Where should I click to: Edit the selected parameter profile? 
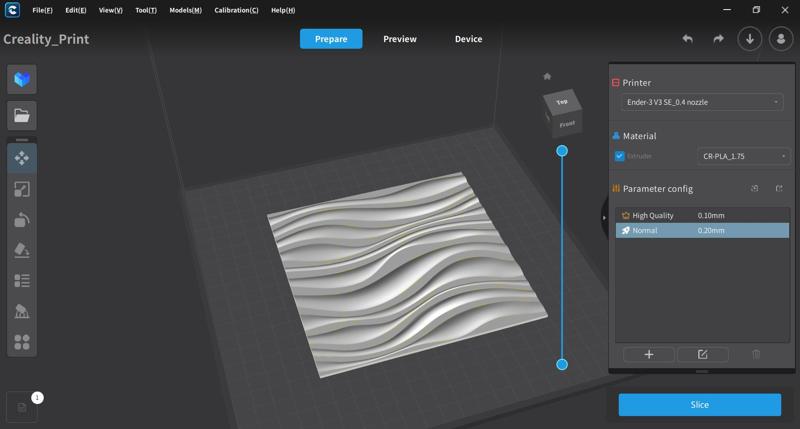coord(703,355)
